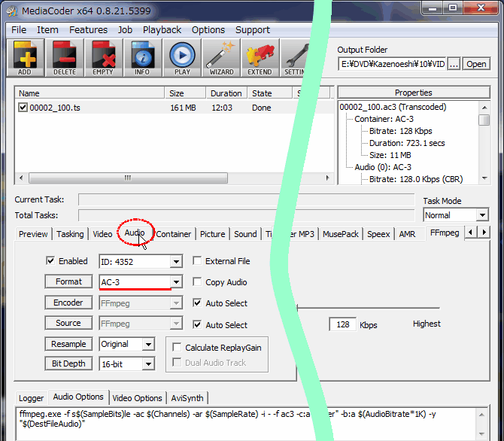Uncheck the audio Enabled checkbox
The width and height of the screenshot is (504, 441).
[51, 261]
